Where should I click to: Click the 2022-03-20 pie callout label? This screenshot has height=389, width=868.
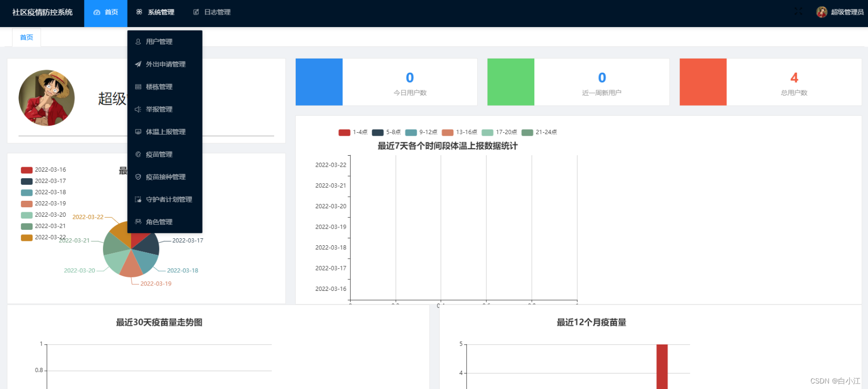(80, 271)
